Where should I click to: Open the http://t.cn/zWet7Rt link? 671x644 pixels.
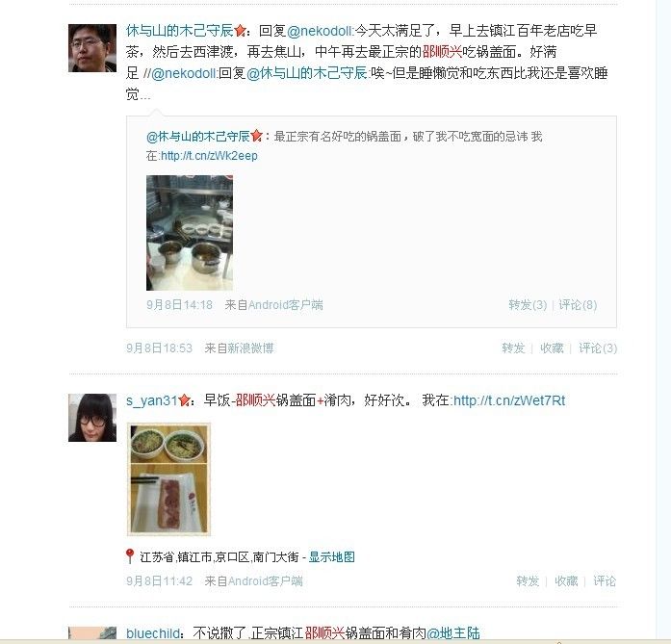[509, 400]
